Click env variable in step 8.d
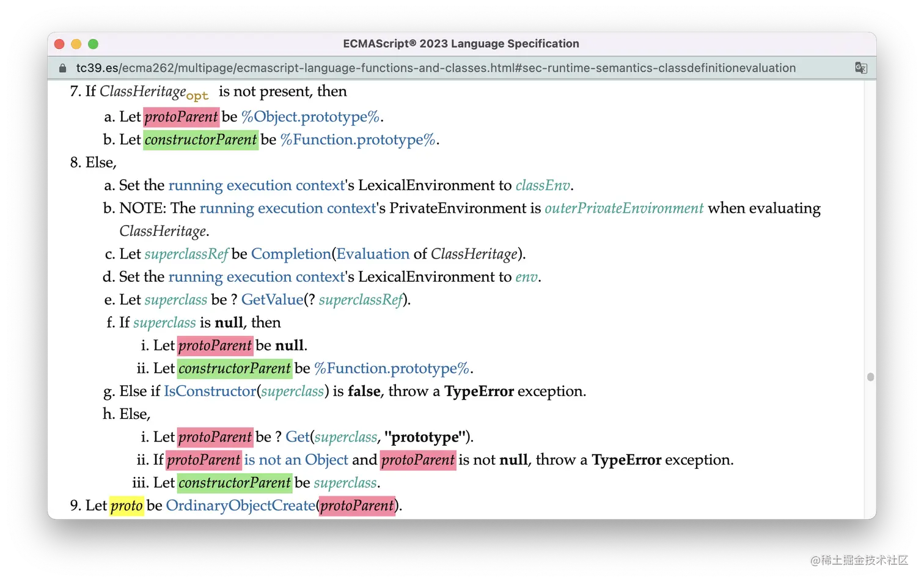This screenshot has height=582, width=924. pyautogui.click(x=526, y=277)
